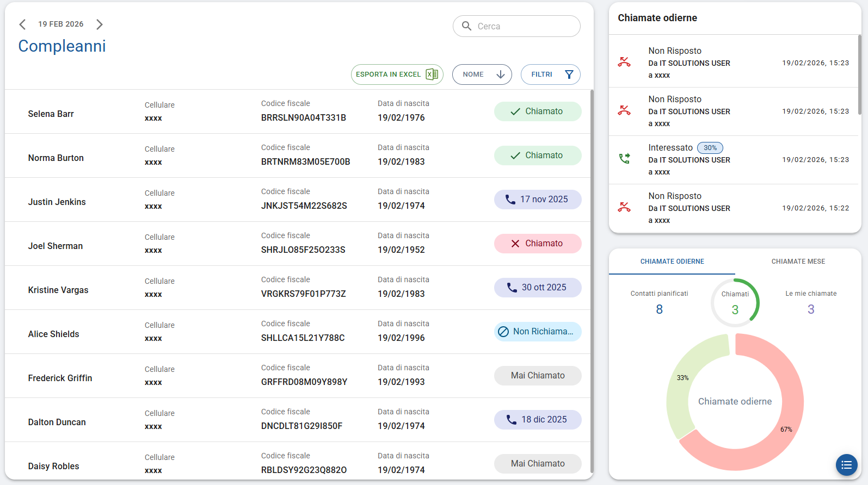Image resolution: width=868 pixels, height=485 pixels.
Task: Click red Chiamato status for Joel Sherman
Action: 537,244
